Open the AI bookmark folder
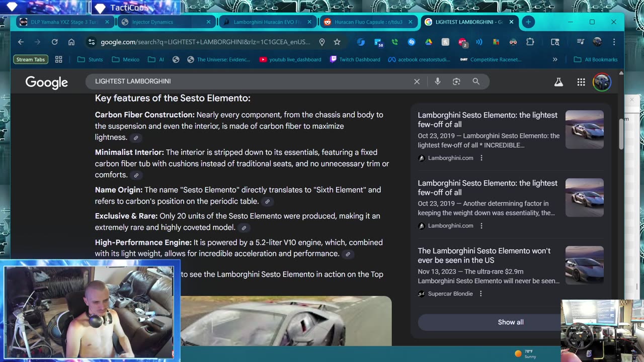 (x=156, y=59)
